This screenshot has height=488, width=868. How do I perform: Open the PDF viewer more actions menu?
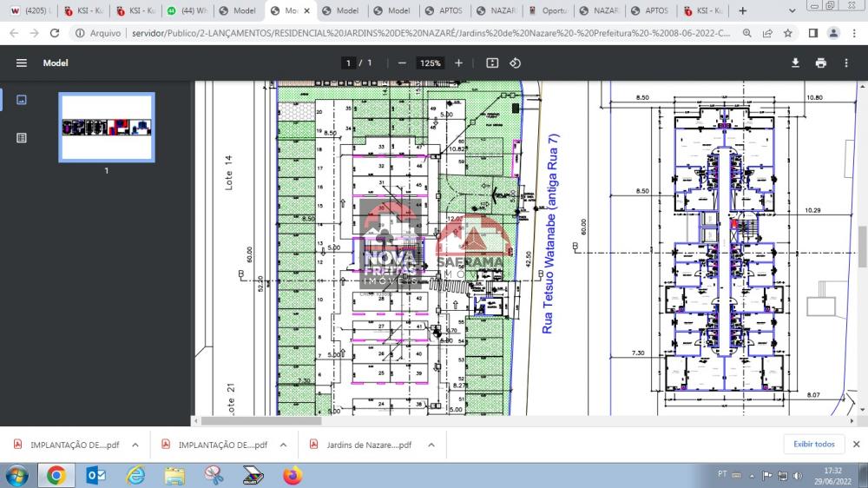[x=846, y=63]
